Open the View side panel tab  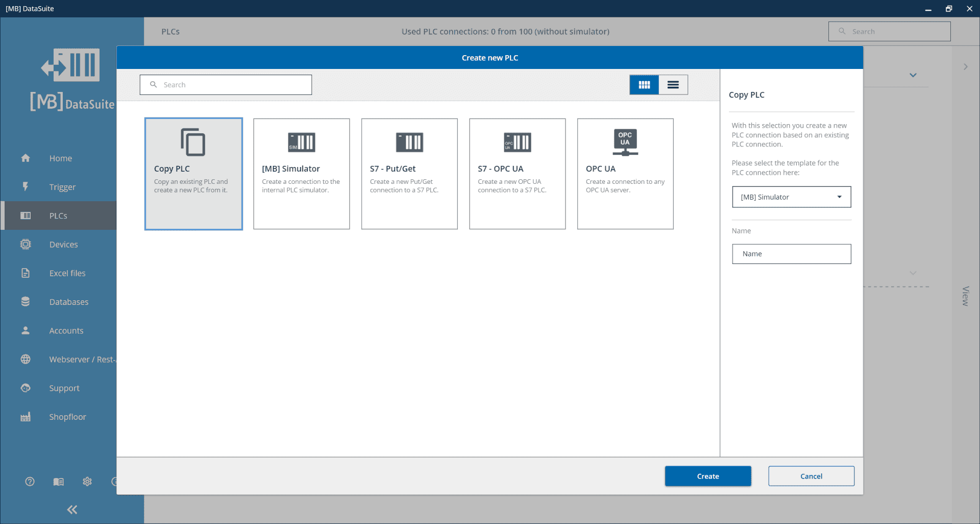[x=965, y=296]
